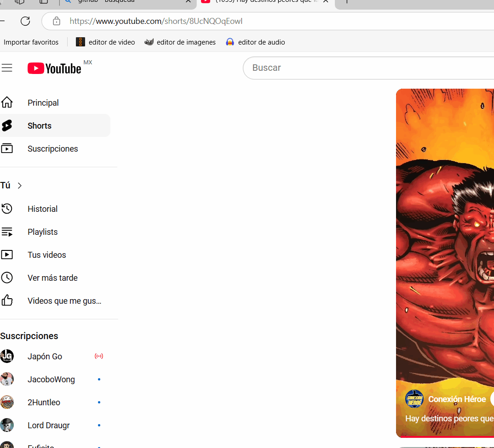Close the YouTube browser tab
The height and width of the screenshot is (448, 494).
tap(326, 1)
